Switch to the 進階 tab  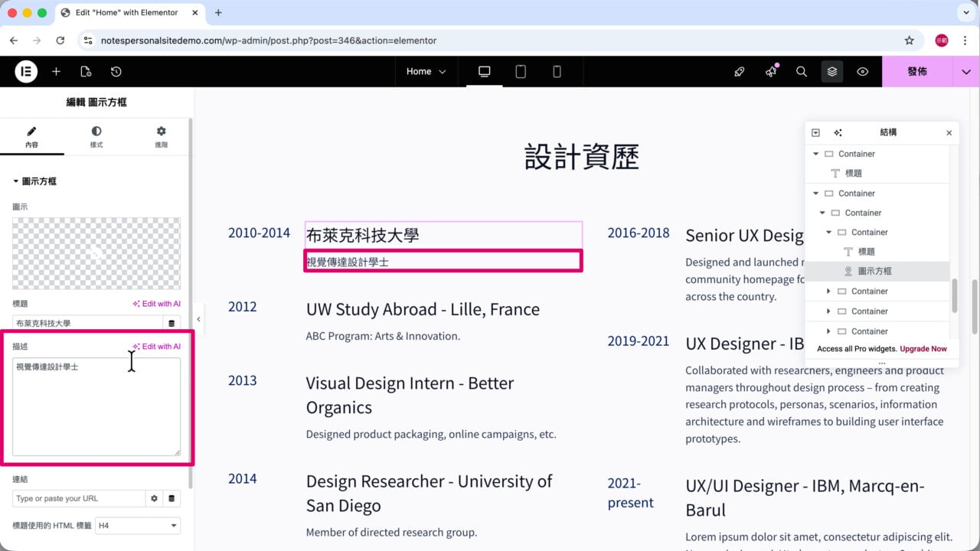(x=161, y=137)
